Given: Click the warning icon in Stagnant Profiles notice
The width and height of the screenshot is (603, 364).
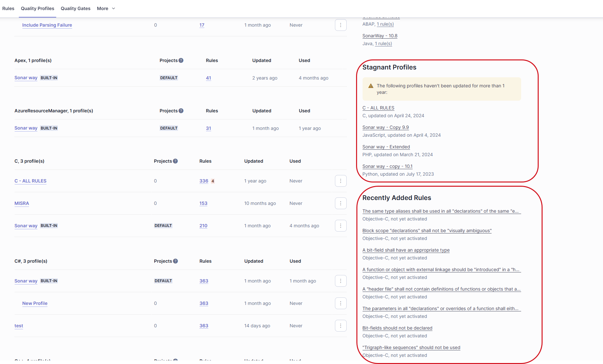Looking at the screenshot, I should pos(370,86).
